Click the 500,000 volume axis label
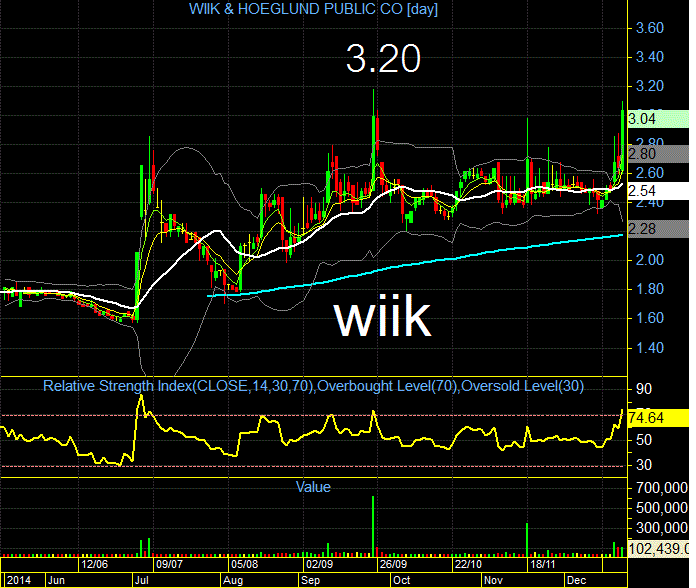The width and height of the screenshot is (696, 588). click(x=662, y=508)
